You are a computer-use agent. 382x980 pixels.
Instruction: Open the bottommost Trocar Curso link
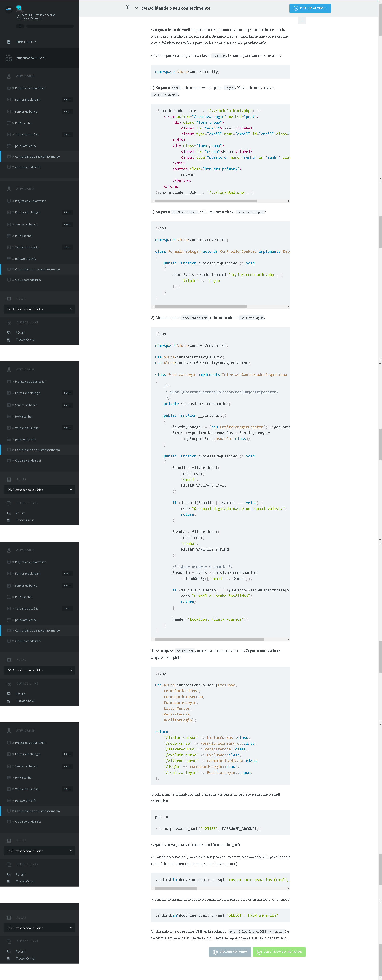pyautogui.click(x=25, y=958)
